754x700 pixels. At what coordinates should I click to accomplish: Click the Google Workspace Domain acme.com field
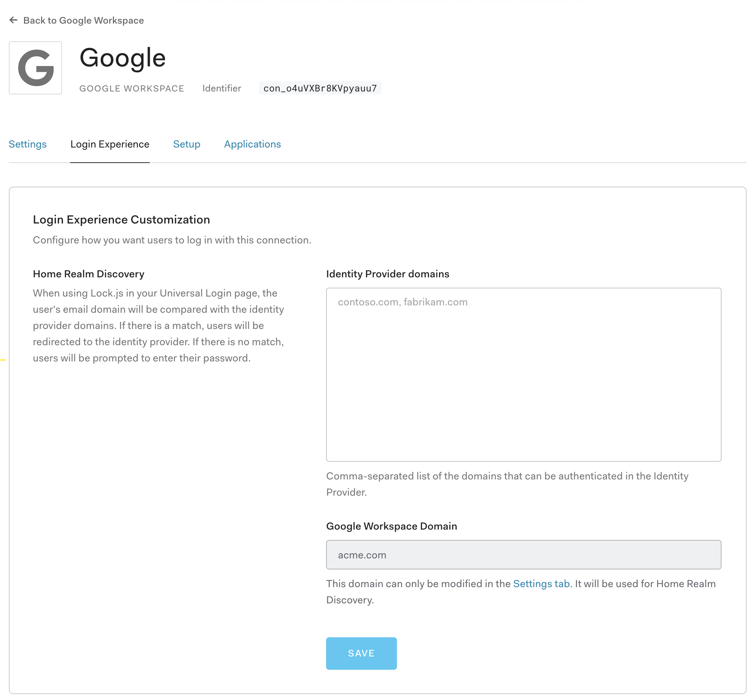pos(523,555)
